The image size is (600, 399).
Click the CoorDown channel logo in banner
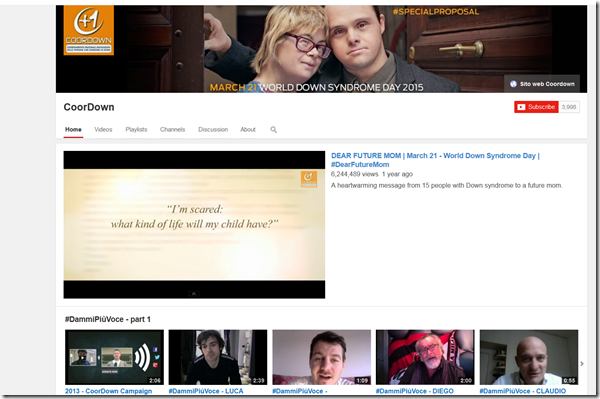[x=88, y=30]
